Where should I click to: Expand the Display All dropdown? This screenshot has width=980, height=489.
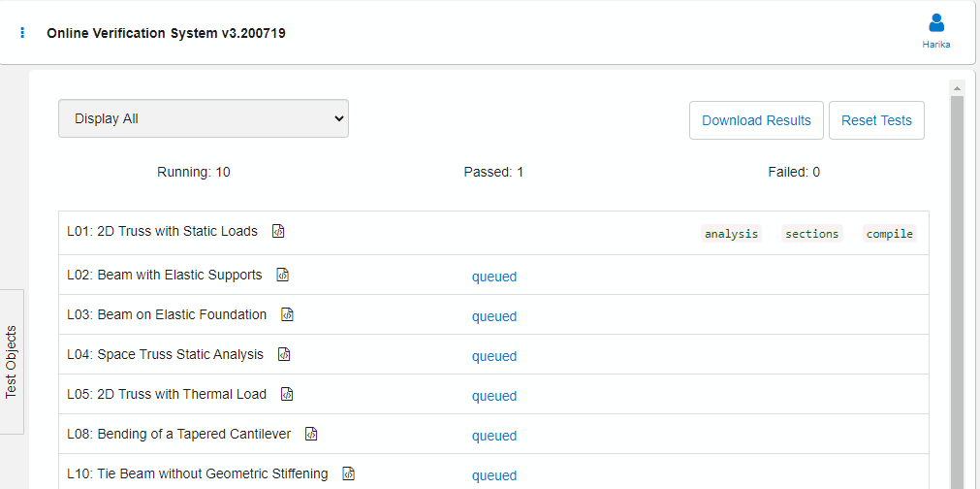point(204,118)
